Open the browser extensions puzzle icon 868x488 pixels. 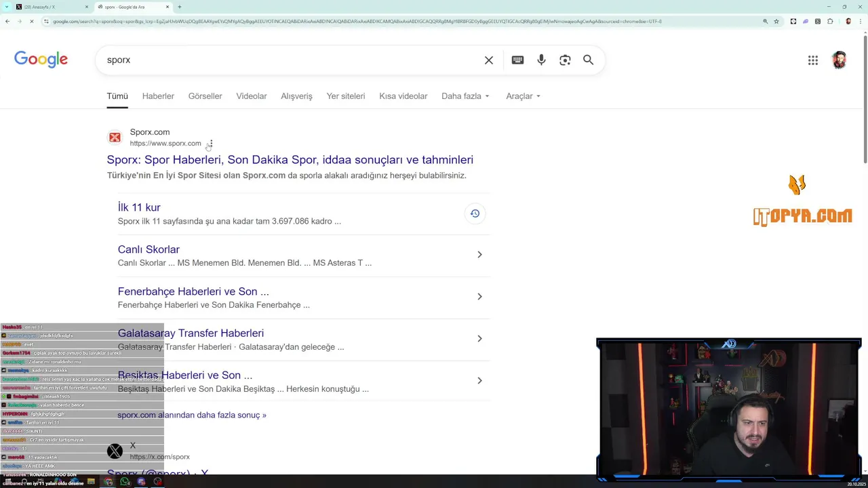click(830, 21)
